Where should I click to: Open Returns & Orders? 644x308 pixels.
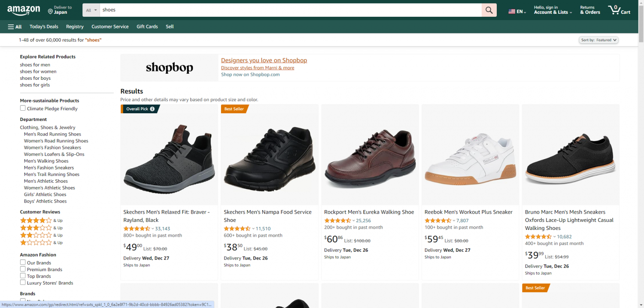pos(590,10)
